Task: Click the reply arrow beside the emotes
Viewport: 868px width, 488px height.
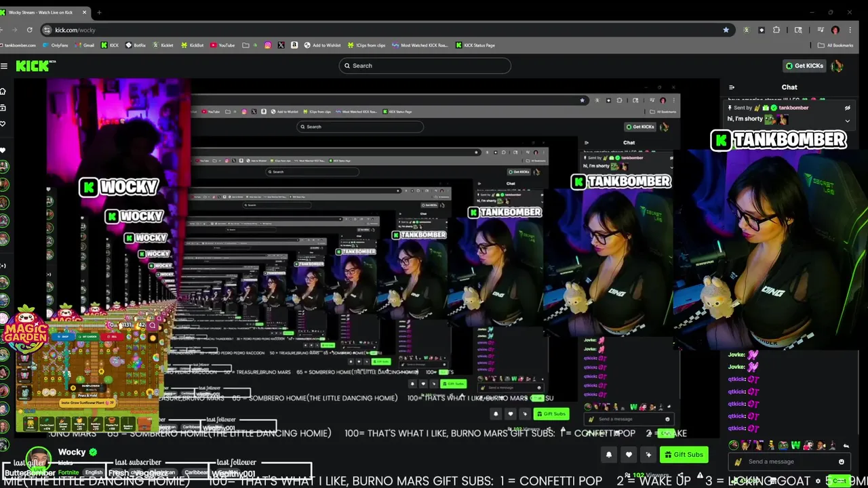Action: pos(846,446)
